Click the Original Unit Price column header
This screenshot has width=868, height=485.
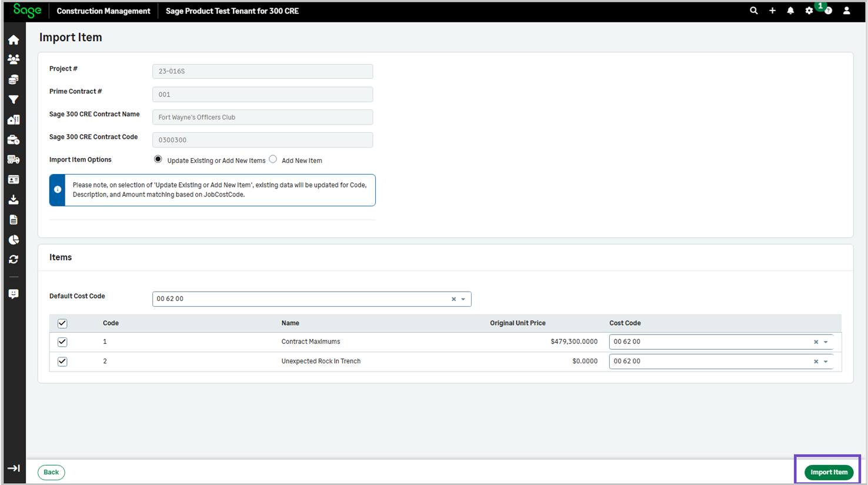[x=518, y=323]
